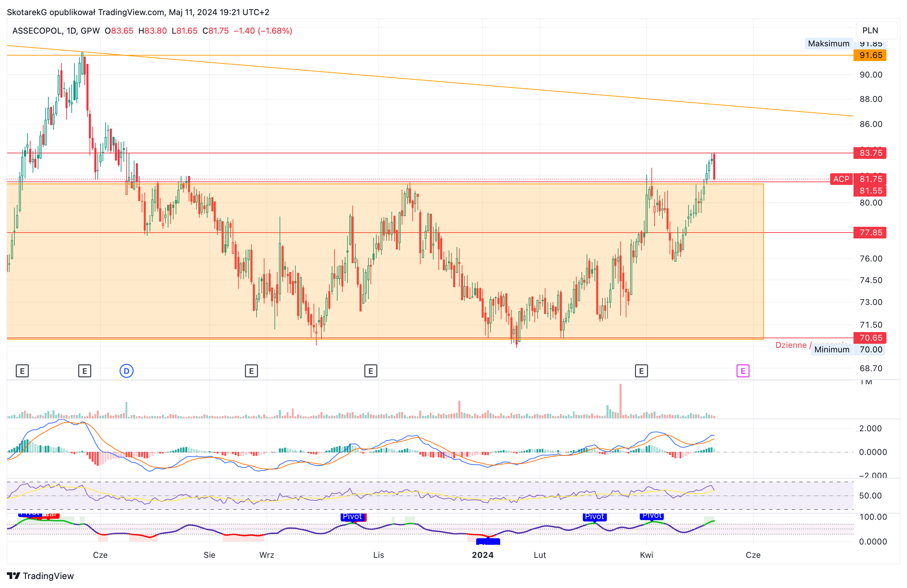Click the Wrz month label on time axis
907x588 pixels.
(267, 555)
